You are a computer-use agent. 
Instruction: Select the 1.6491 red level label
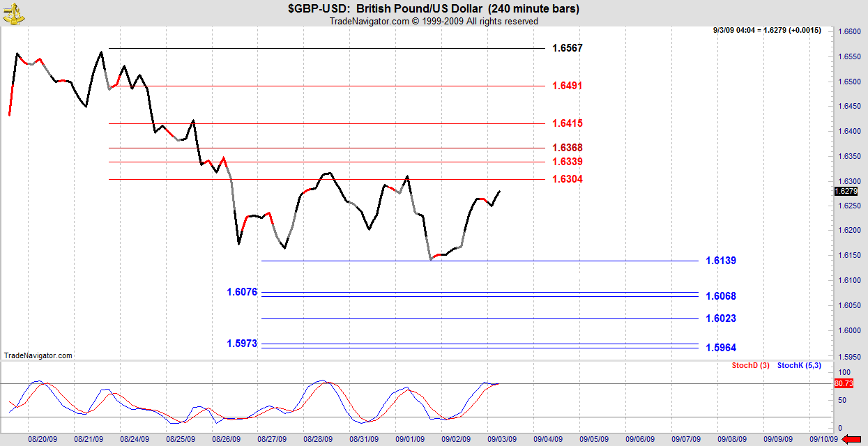click(567, 86)
